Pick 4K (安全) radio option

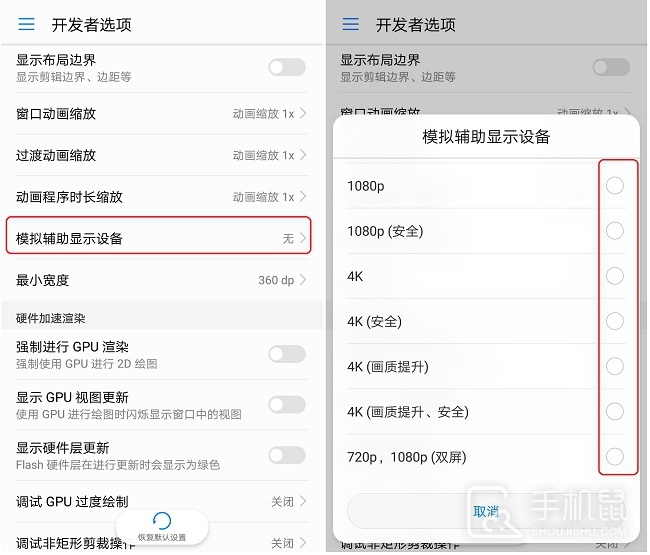pos(615,321)
